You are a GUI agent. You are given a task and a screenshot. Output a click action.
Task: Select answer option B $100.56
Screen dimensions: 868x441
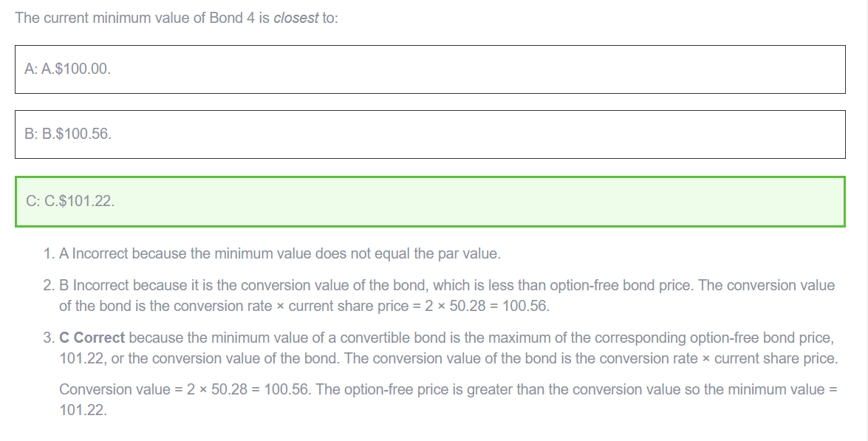point(430,134)
